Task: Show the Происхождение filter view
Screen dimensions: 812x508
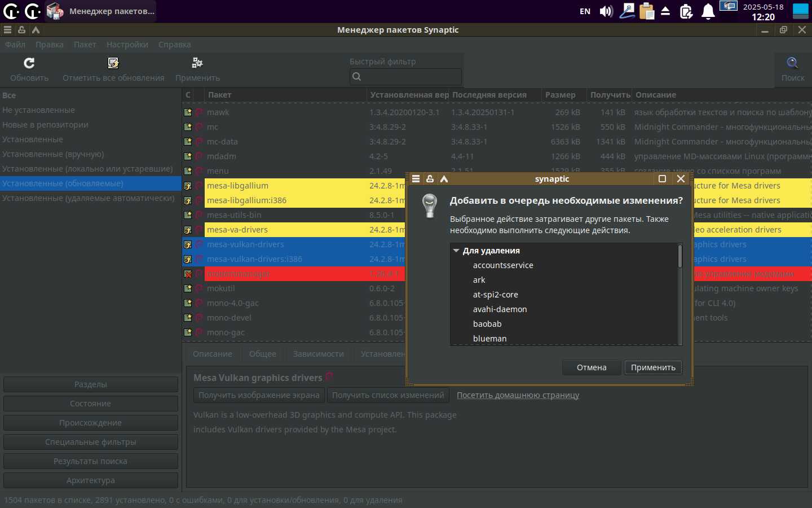Action: (91, 423)
